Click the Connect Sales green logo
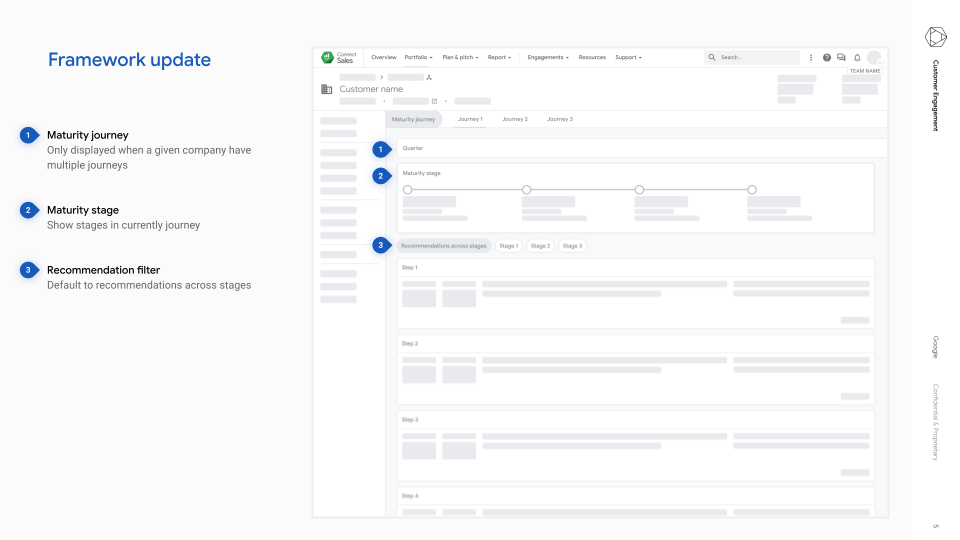 click(x=328, y=57)
